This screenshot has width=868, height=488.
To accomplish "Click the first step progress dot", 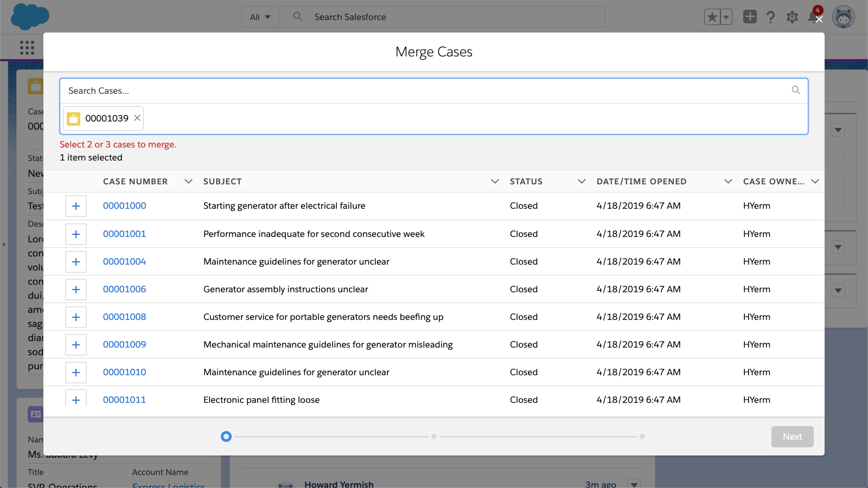I will [226, 436].
